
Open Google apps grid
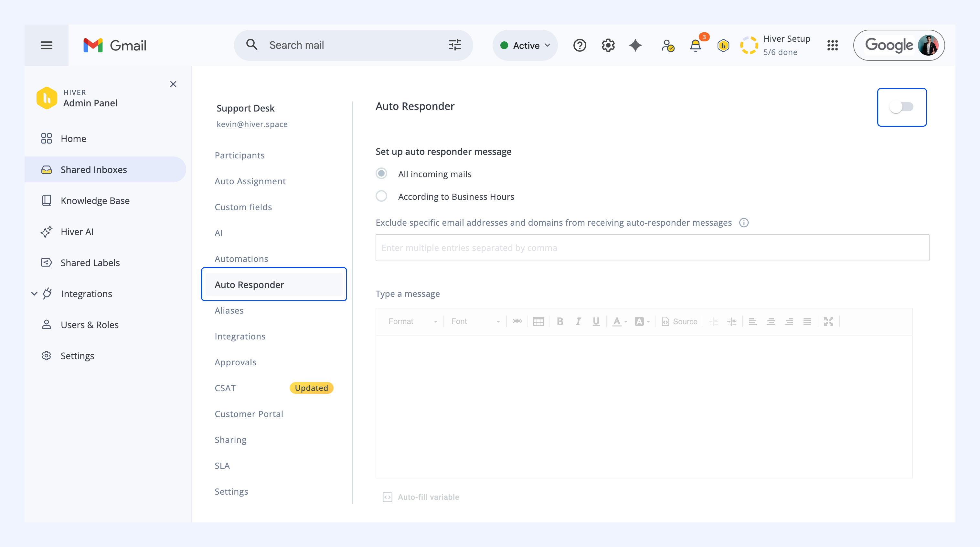pyautogui.click(x=832, y=45)
